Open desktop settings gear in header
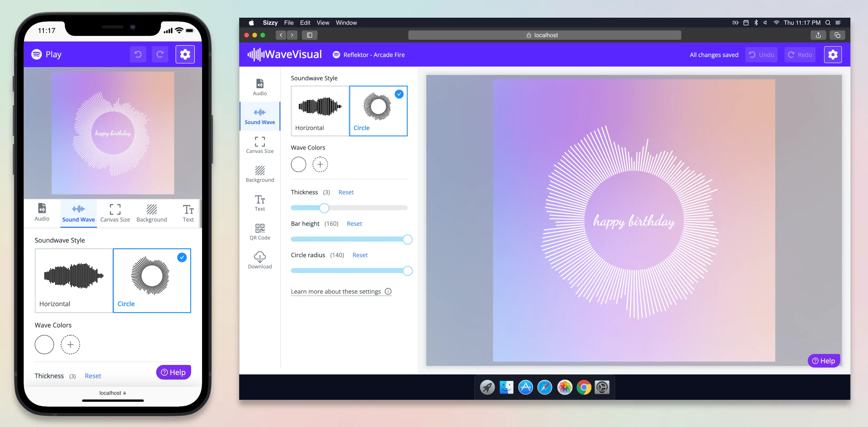868x427 pixels. [x=832, y=55]
